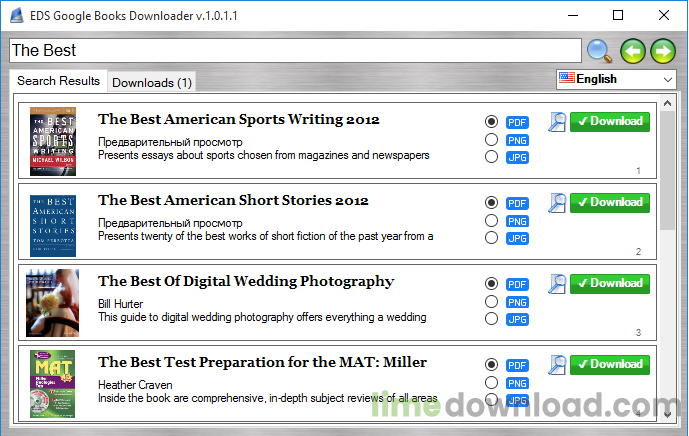Select PNG format for Sports Writing 2012

(491, 139)
